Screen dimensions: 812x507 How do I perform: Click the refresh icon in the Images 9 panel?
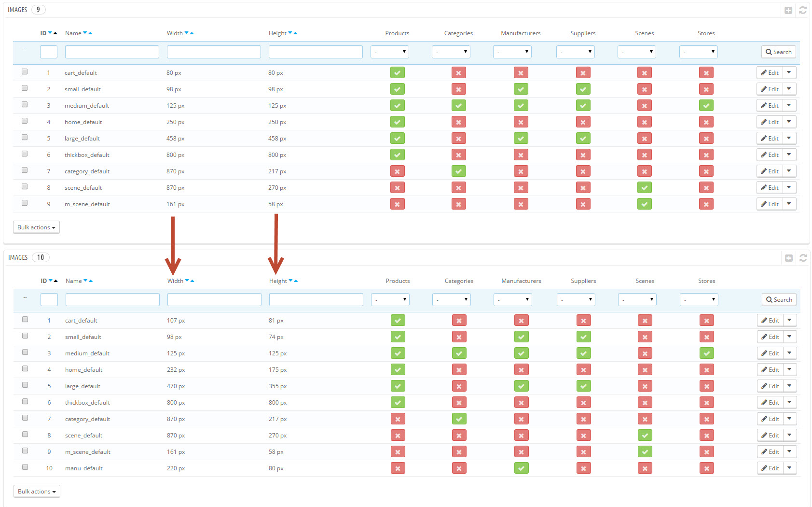click(x=802, y=10)
